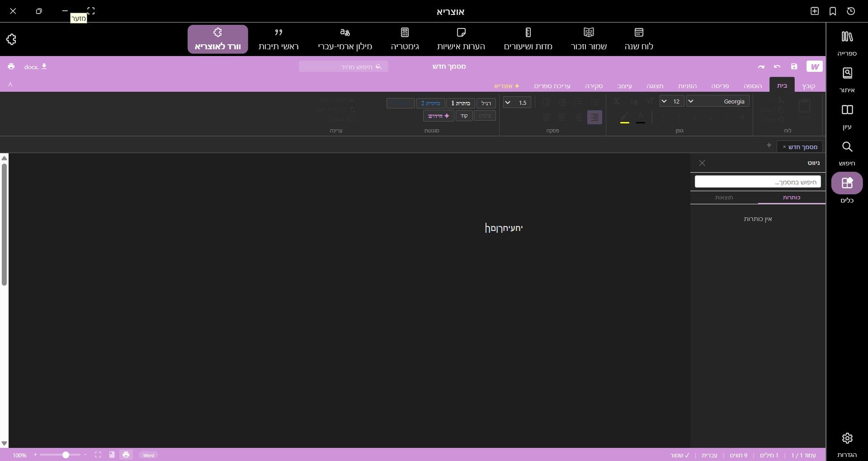Toggle the reading page view in status bar

[112, 455]
